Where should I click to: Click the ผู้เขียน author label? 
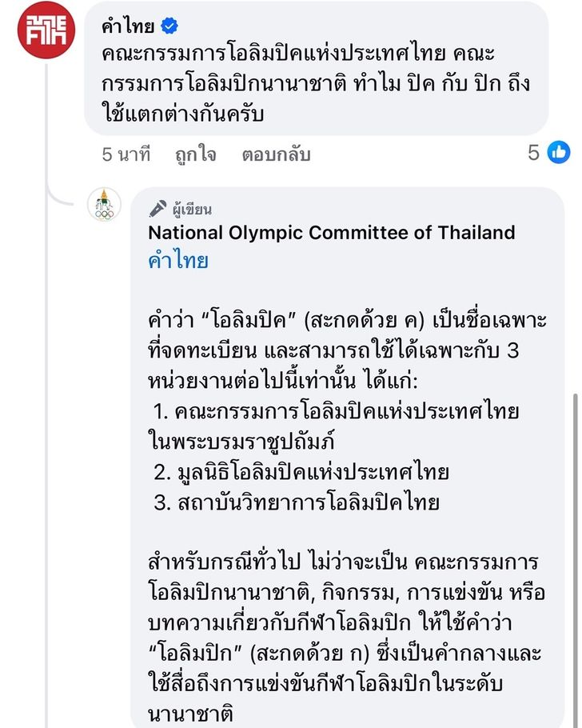192,210
